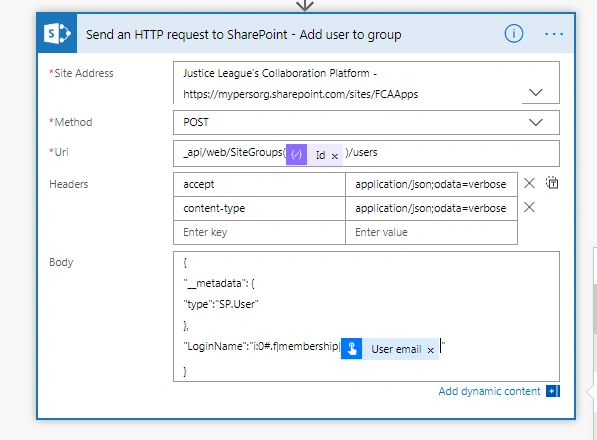Expand the Site Address dropdown

tap(536, 92)
